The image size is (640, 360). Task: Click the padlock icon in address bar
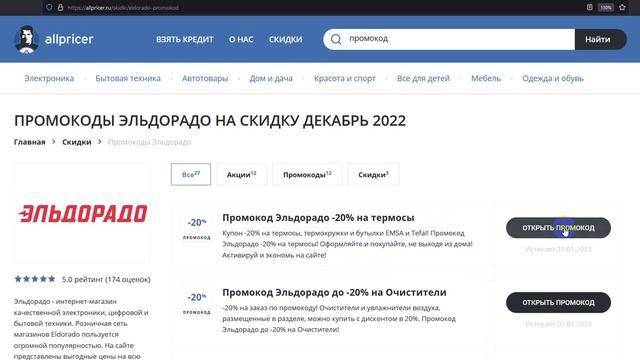pyautogui.click(x=60, y=7)
